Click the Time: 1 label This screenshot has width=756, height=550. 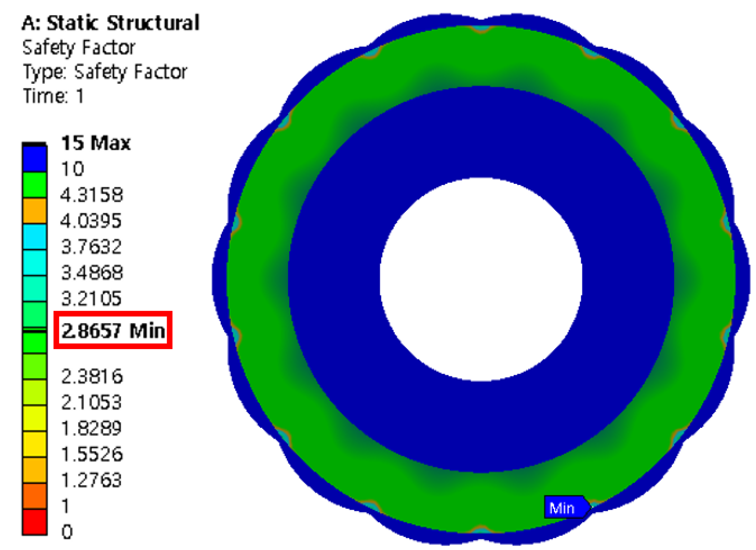(53, 96)
